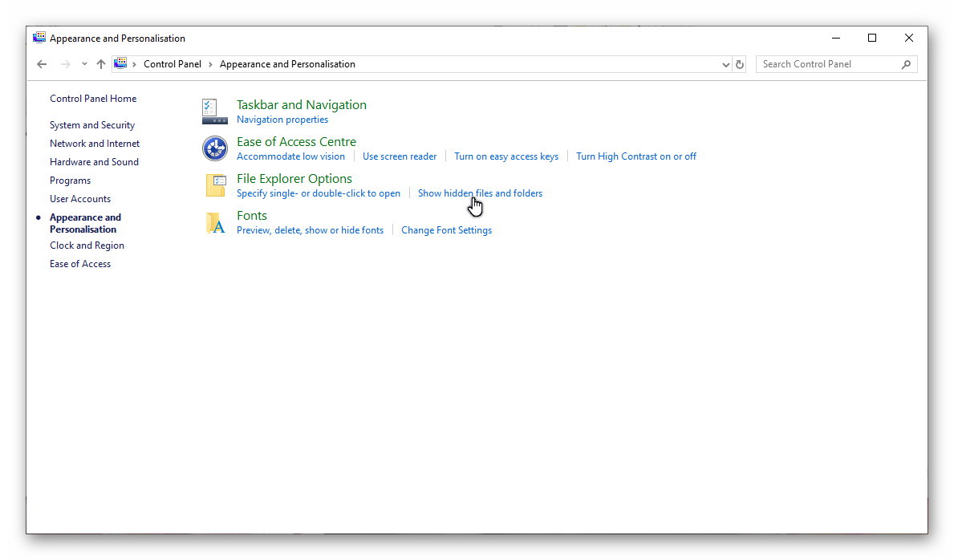The image size is (954, 560).
Task: Open the recent locations dropdown
Action: pyautogui.click(x=84, y=64)
